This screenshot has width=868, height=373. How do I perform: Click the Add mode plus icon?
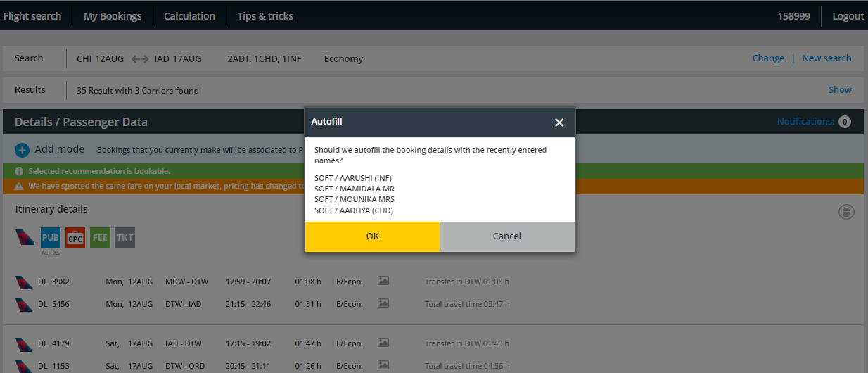[23, 150]
